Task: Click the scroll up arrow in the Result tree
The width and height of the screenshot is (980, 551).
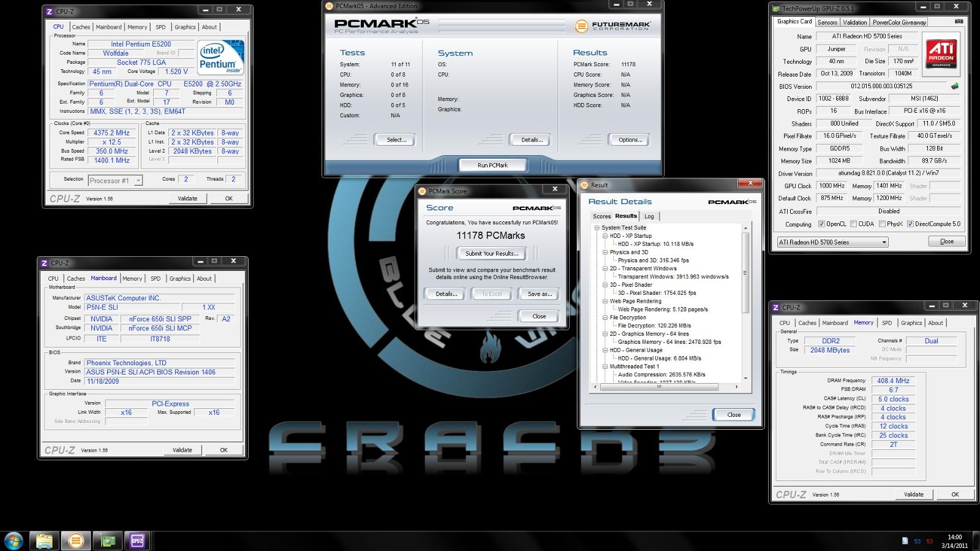Action: tap(745, 229)
